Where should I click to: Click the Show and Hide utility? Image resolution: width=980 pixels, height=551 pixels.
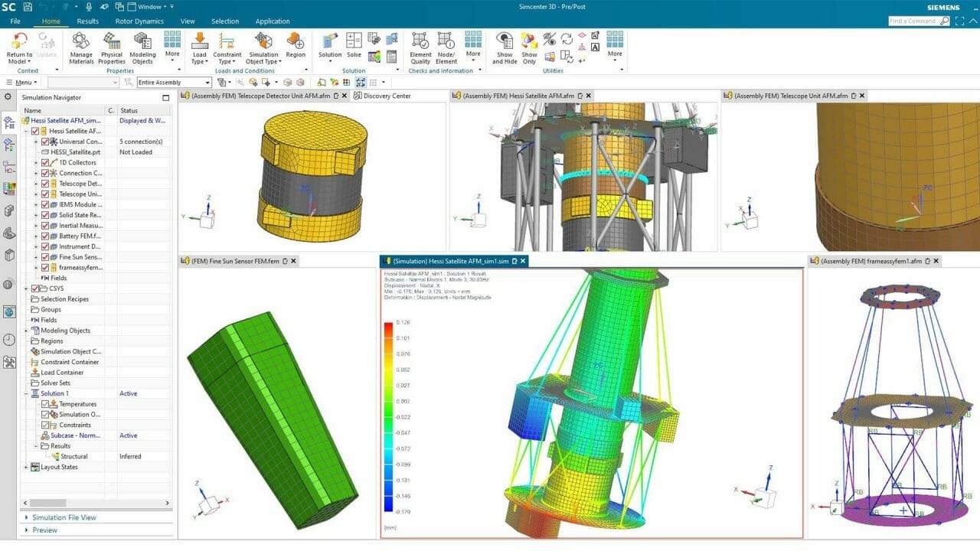coord(505,50)
